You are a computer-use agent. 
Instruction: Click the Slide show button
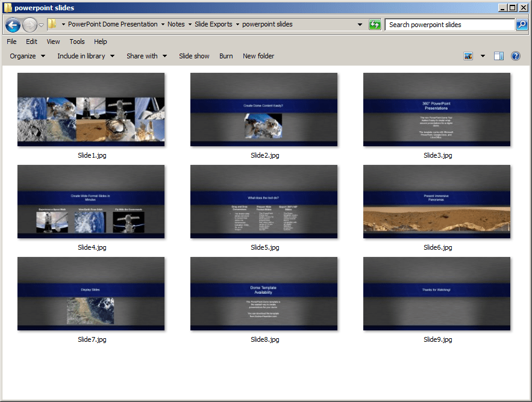(194, 56)
